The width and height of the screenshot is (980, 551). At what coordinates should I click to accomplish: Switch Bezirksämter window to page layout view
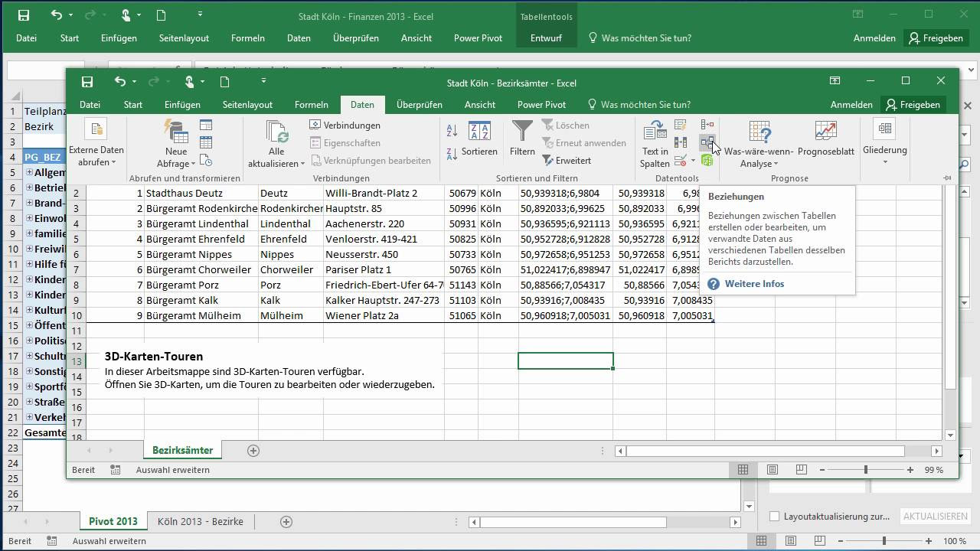[x=772, y=470]
